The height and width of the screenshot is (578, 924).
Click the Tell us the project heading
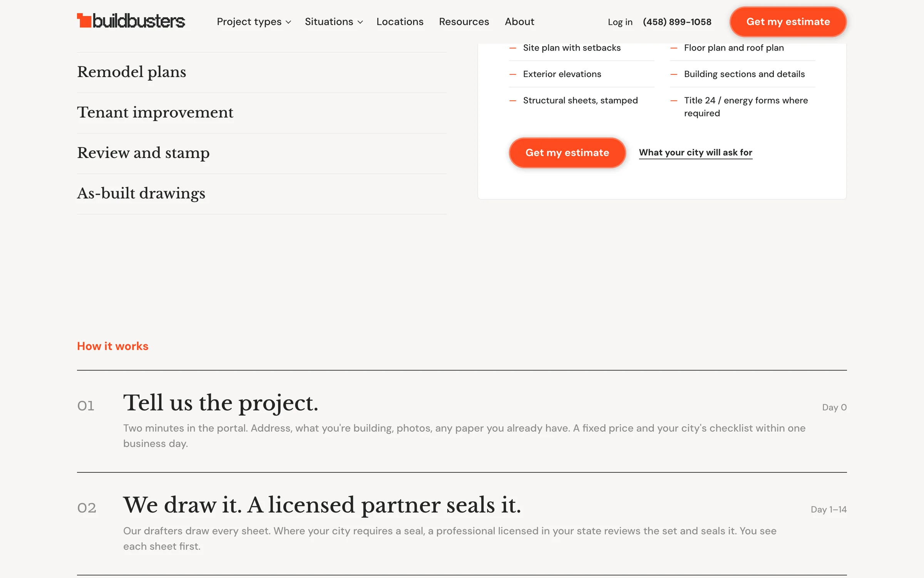pos(221,403)
